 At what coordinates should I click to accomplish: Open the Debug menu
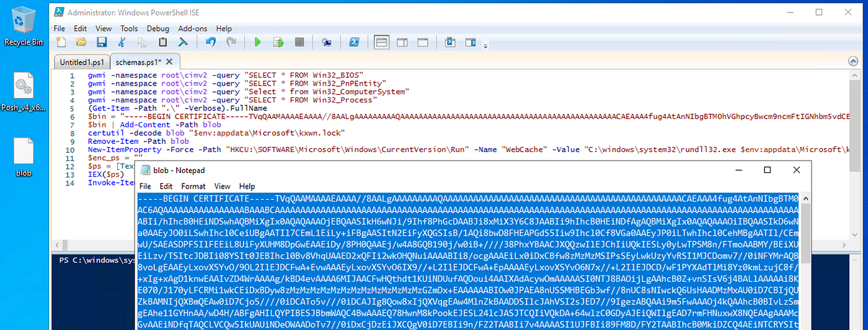(x=158, y=29)
